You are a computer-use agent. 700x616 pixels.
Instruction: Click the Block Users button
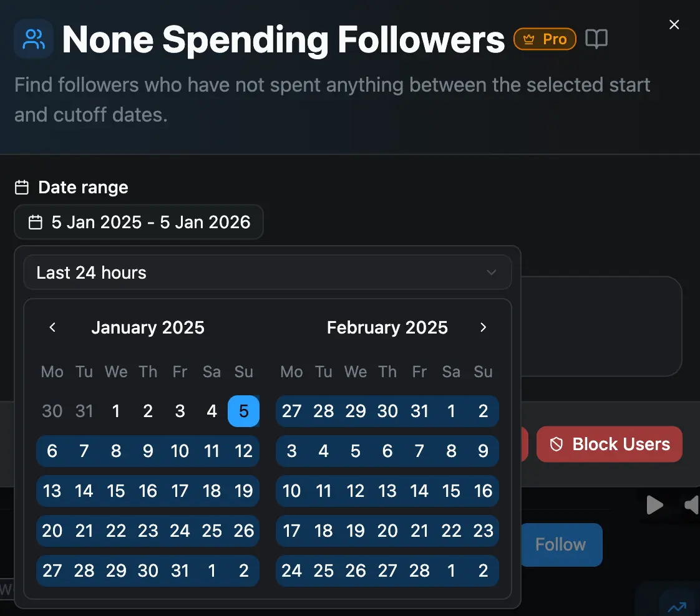(x=609, y=444)
